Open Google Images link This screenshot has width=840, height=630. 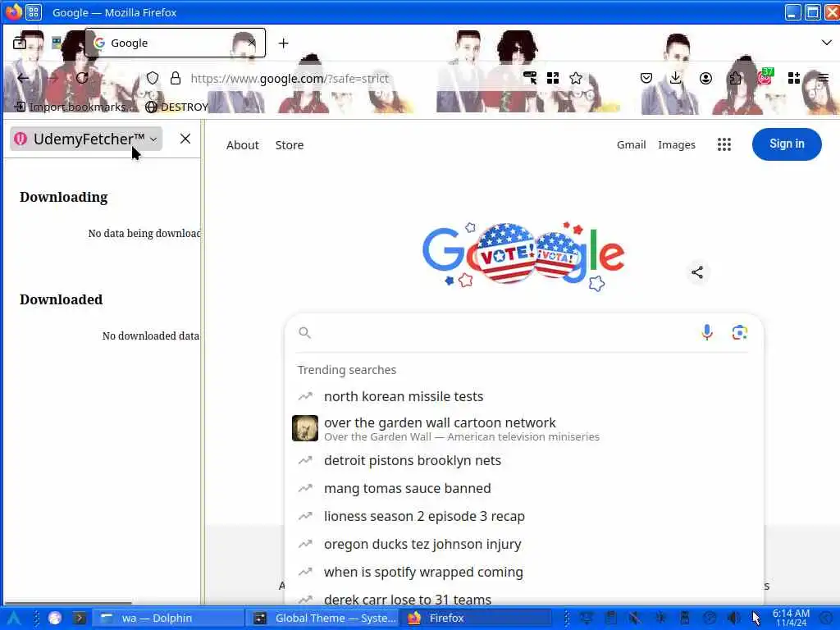pos(677,144)
